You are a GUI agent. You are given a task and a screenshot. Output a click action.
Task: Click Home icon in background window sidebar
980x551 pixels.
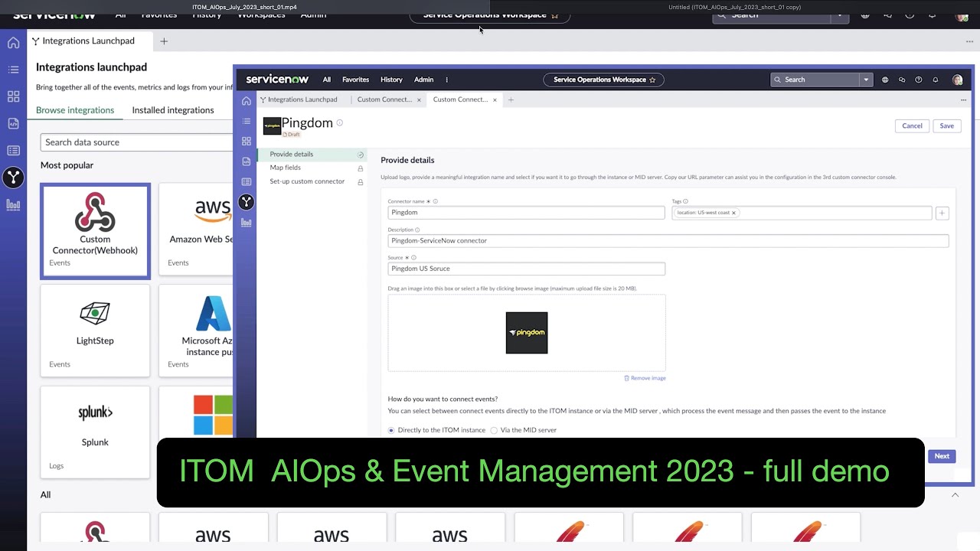(13, 43)
